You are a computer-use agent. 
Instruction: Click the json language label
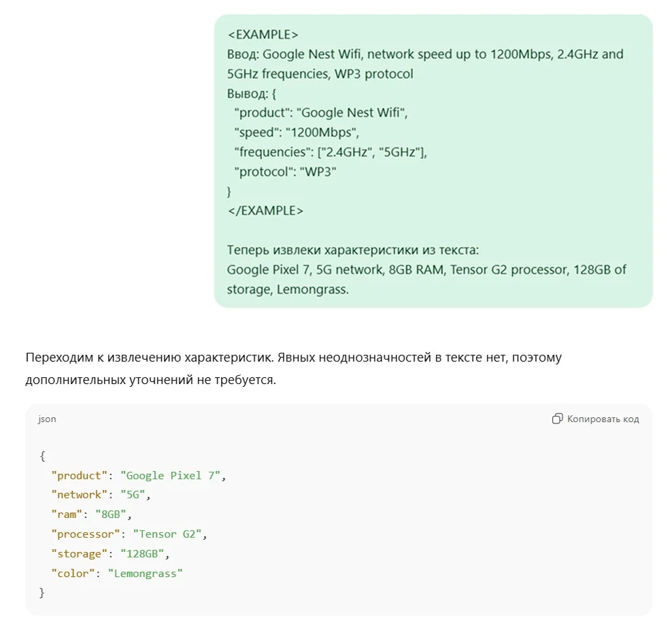click(x=47, y=419)
